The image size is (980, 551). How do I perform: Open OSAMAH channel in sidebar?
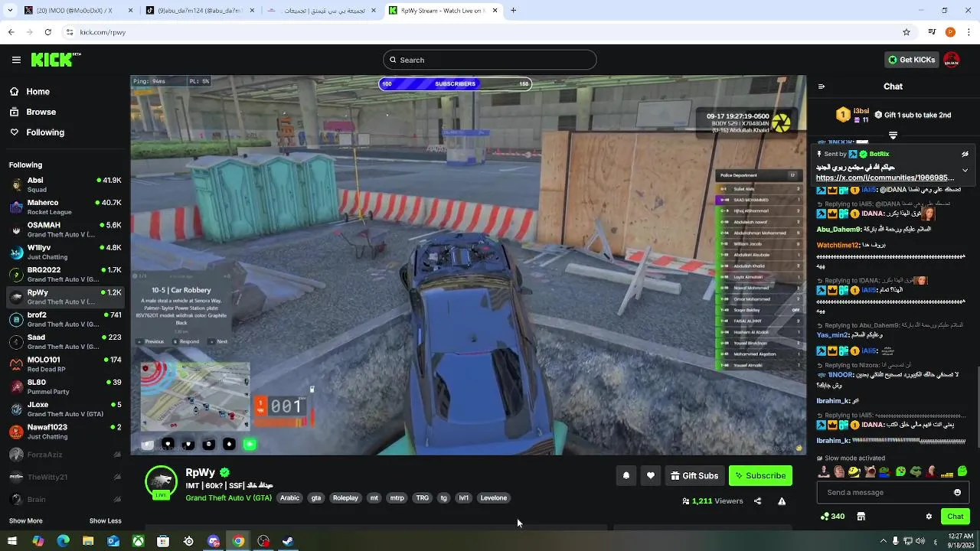[x=65, y=230]
